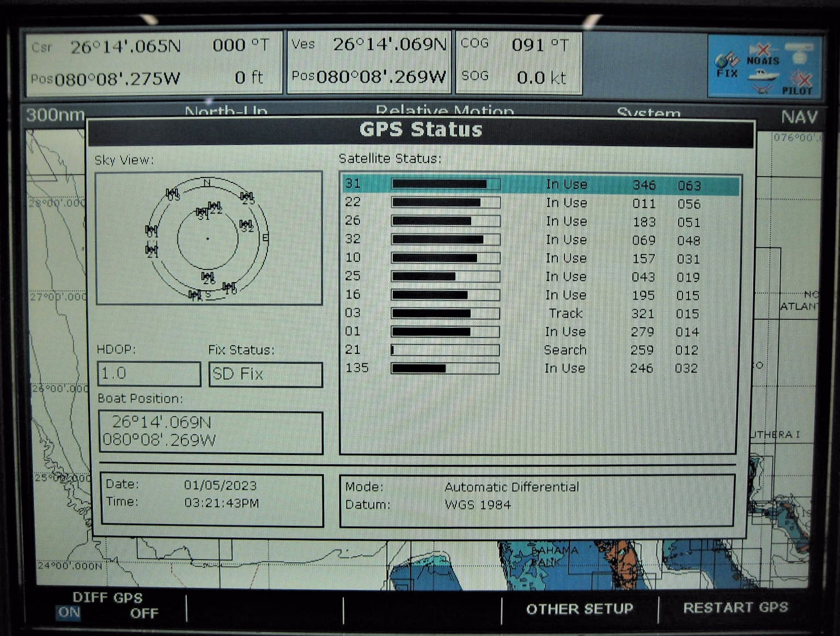Select satellite 22 row in Satellite Status

point(539,203)
